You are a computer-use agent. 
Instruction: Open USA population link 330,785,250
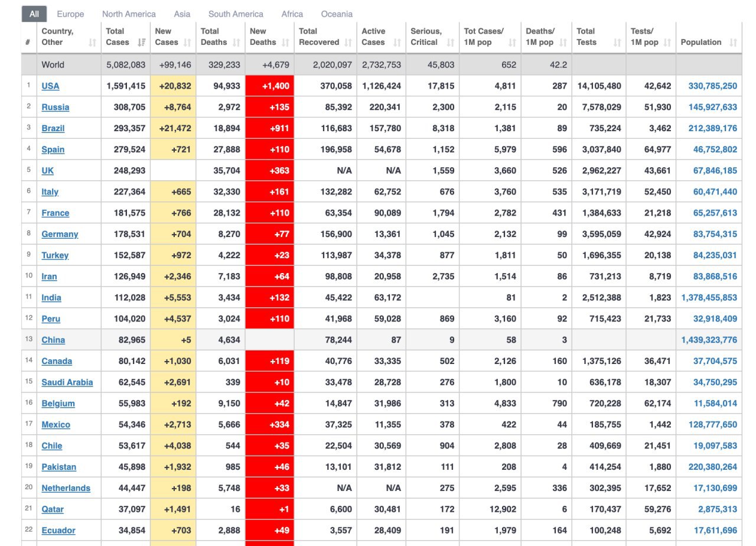click(712, 86)
